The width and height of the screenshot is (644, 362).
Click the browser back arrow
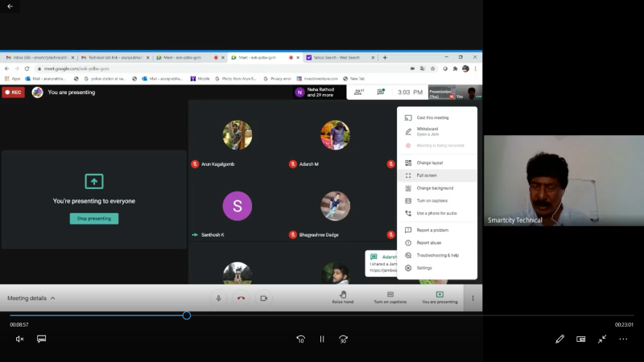[6, 68]
